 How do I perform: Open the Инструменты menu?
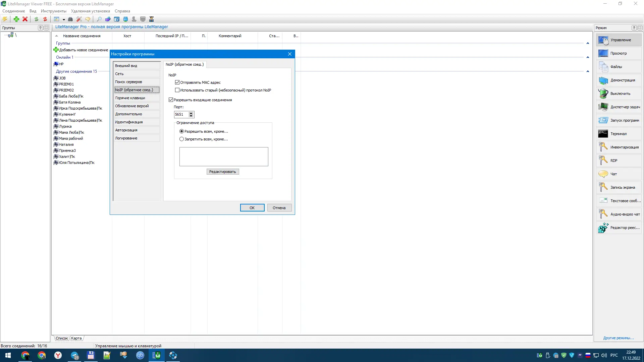(53, 11)
